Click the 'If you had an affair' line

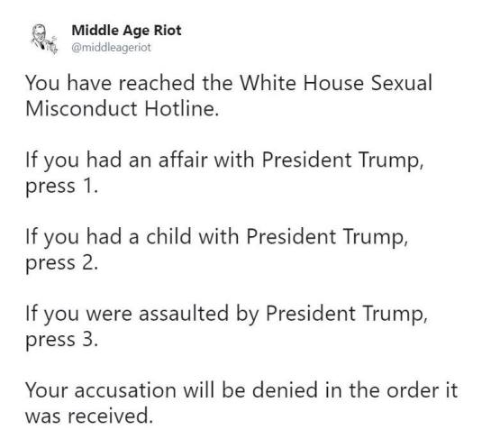(224, 160)
